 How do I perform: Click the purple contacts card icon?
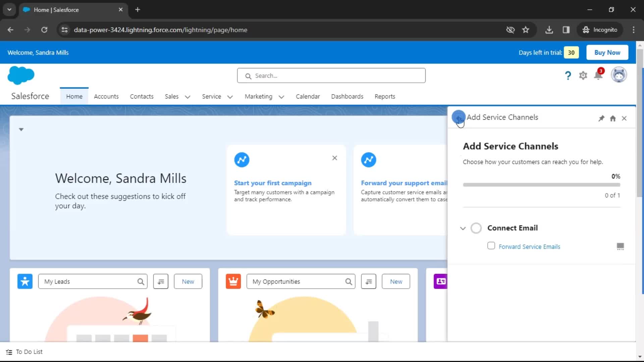[441, 282]
